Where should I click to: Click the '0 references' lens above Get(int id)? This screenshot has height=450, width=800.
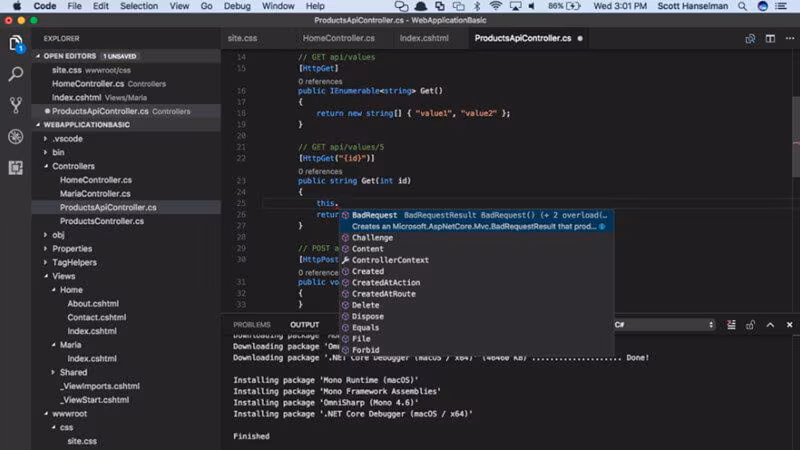point(320,171)
